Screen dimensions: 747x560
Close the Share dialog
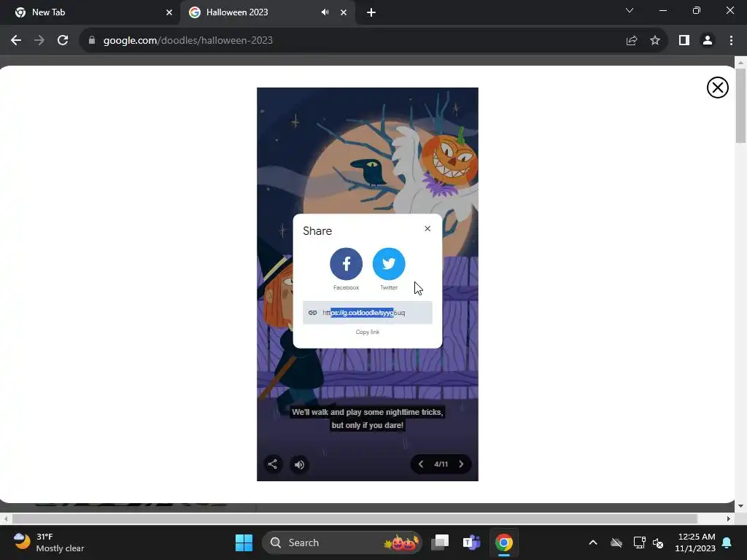pos(427,228)
